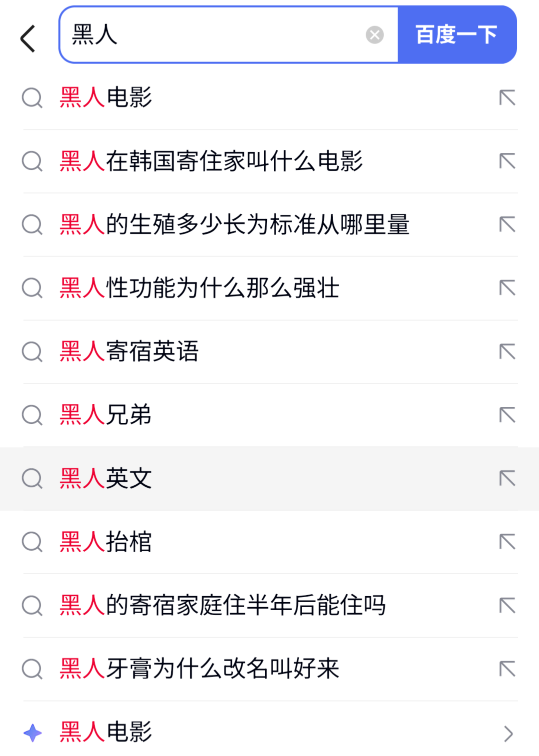Image resolution: width=539 pixels, height=756 pixels.
Task: Tap the suggestion 黑人牙膏为什么改名叫好来
Action: pyautogui.click(x=270, y=669)
